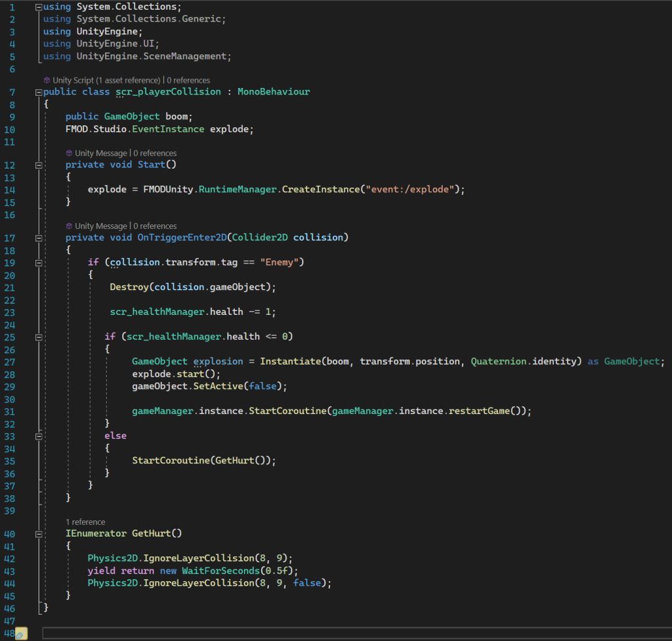Click '0 references' above OnTriggerEnter2D
The image size is (672, 641).
(x=155, y=226)
